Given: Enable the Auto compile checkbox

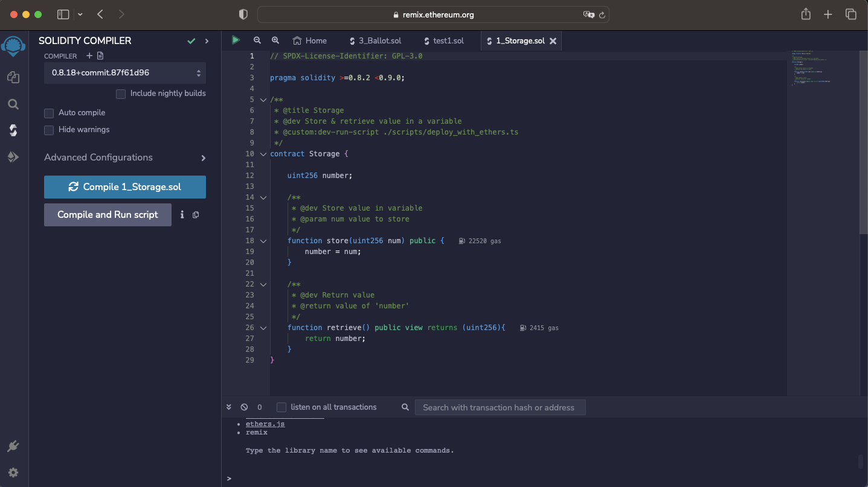Looking at the screenshot, I should (x=49, y=113).
